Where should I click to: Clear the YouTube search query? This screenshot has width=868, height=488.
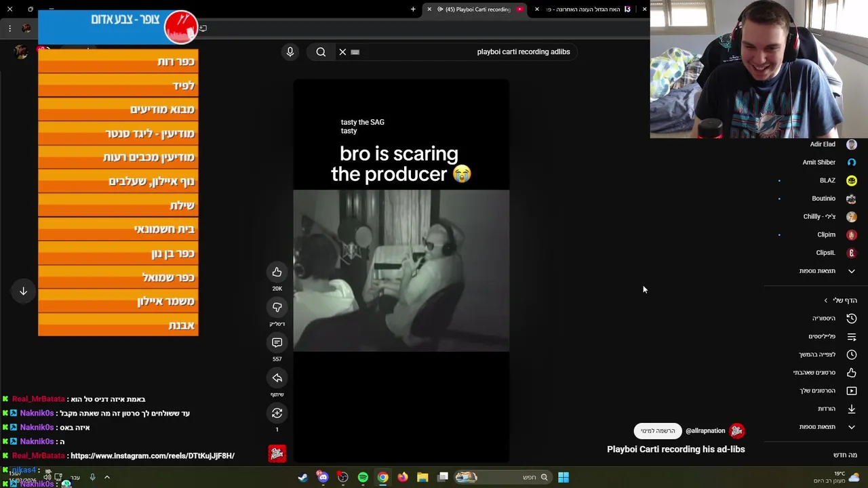(342, 52)
